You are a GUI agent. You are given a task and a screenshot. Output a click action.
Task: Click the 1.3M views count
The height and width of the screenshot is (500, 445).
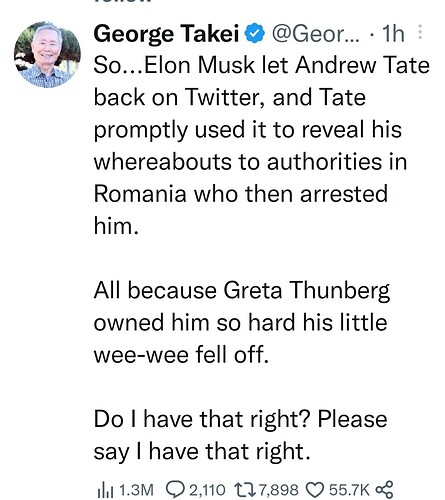[136, 490]
